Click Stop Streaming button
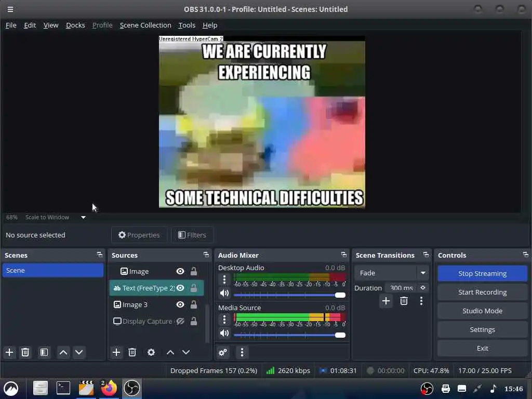 [483, 273]
